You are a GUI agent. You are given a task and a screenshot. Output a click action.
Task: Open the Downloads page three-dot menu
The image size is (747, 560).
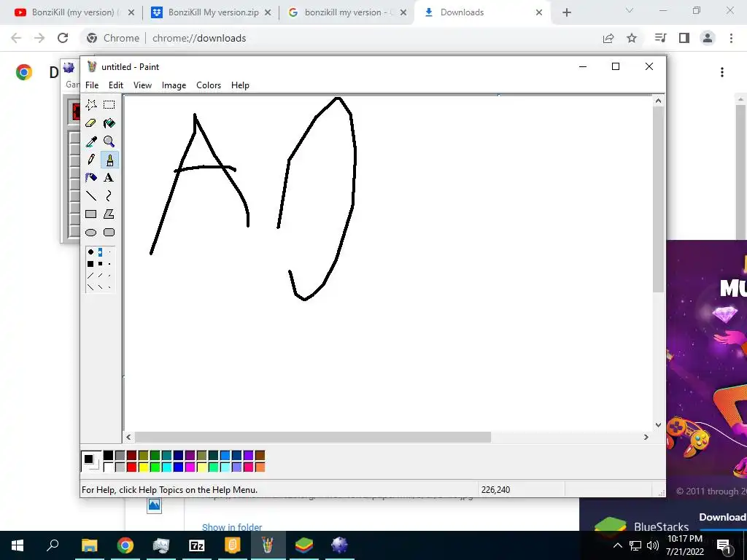(722, 72)
